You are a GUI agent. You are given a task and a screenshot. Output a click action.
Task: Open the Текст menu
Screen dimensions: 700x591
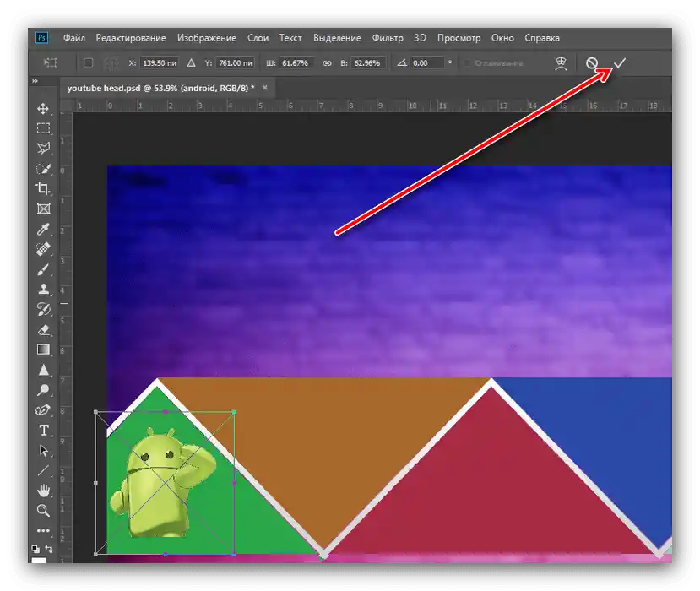pyautogui.click(x=290, y=38)
